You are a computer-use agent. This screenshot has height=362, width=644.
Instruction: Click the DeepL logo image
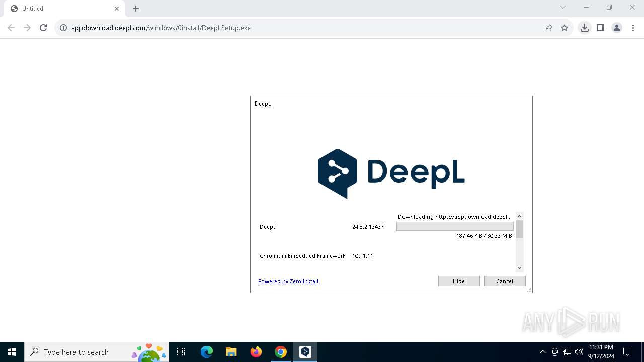[391, 173]
